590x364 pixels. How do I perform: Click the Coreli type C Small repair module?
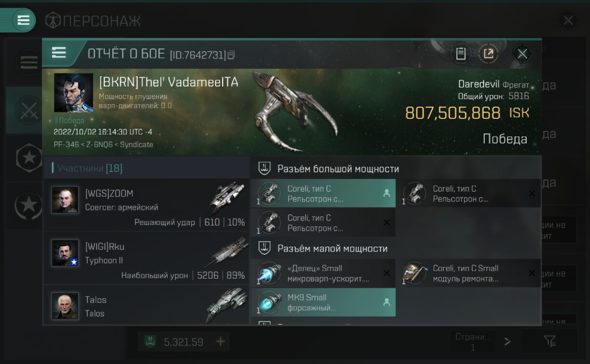(468, 273)
